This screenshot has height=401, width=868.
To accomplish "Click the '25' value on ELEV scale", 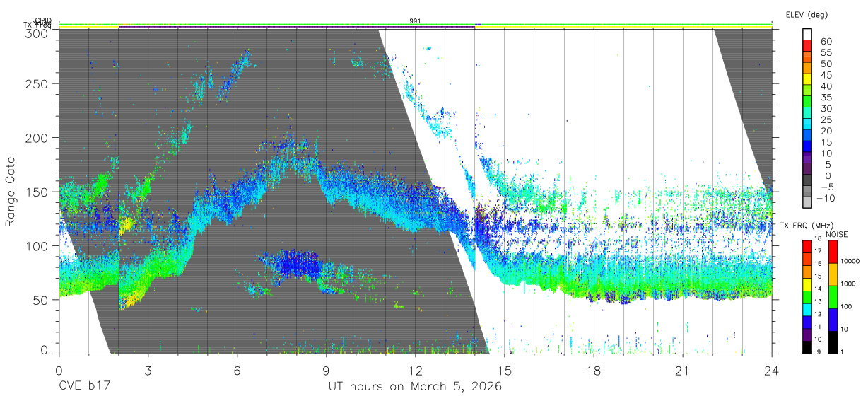I will coord(826,120).
